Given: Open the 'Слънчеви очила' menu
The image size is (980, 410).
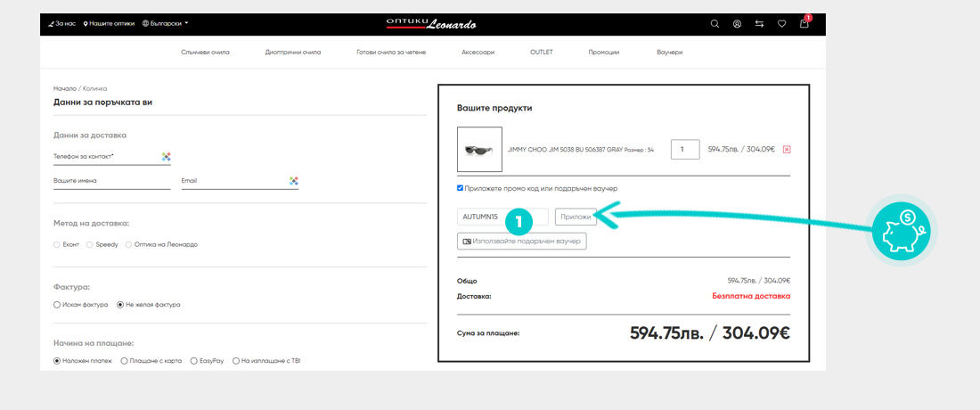Looking at the screenshot, I should (205, 53).
